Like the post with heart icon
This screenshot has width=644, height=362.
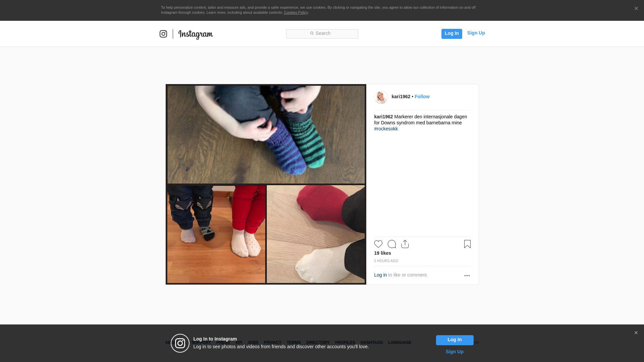[378, 244]
